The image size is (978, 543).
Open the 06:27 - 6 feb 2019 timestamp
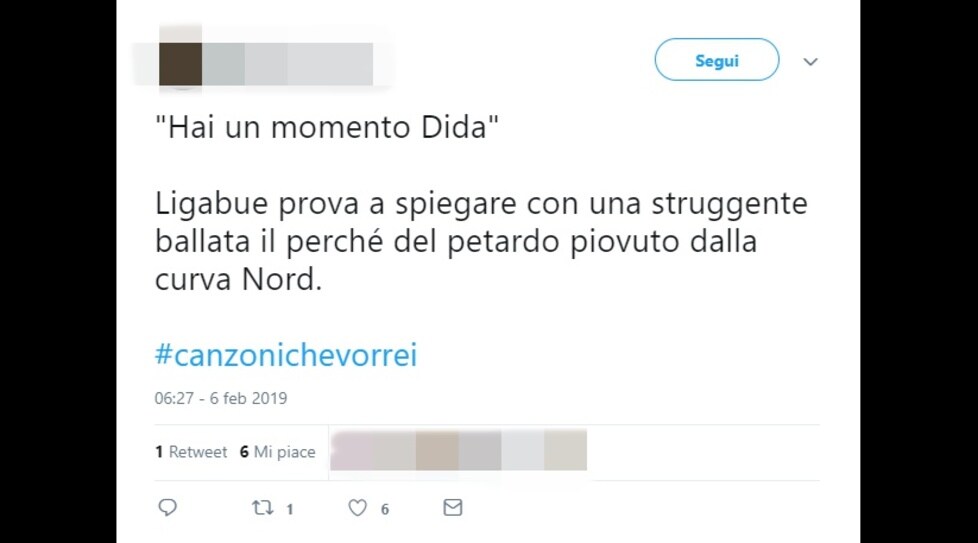tap(221, 398)
